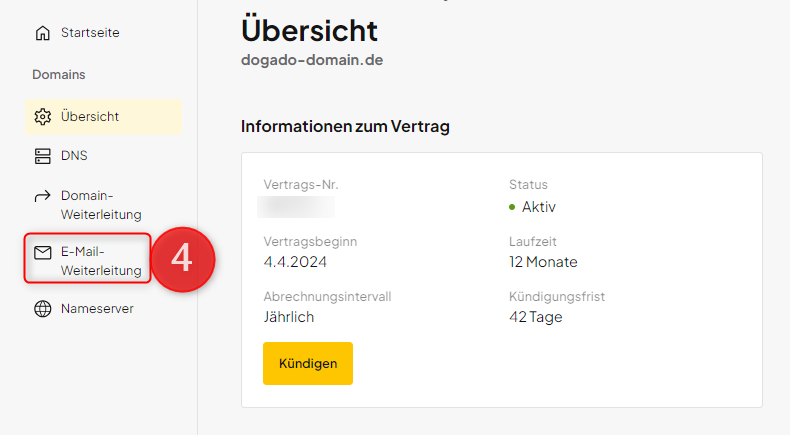Click the Laufzeit value 12 Monate

[543, 262]
